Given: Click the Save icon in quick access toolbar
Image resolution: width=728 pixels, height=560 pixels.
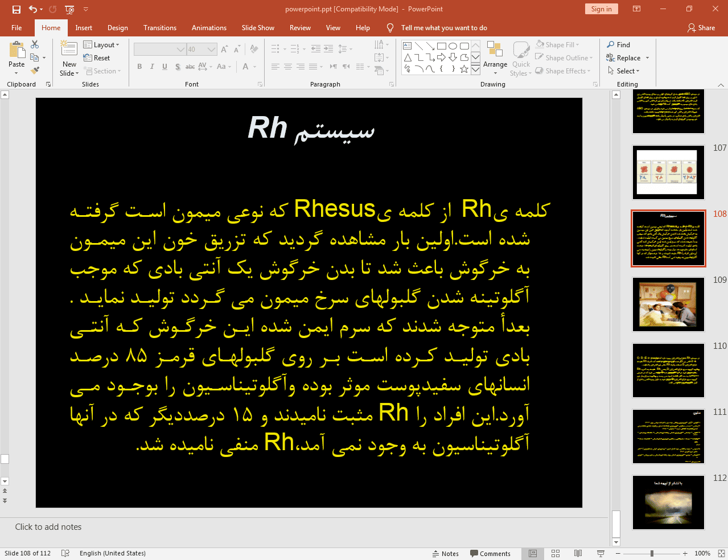Looking at the screenshot, I should pos(17,9).
